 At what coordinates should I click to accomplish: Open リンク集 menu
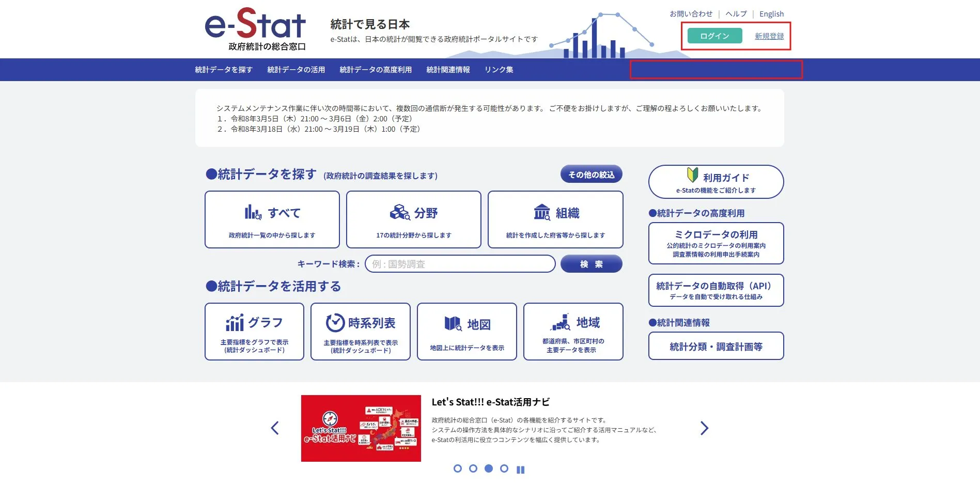coord(499,70)
